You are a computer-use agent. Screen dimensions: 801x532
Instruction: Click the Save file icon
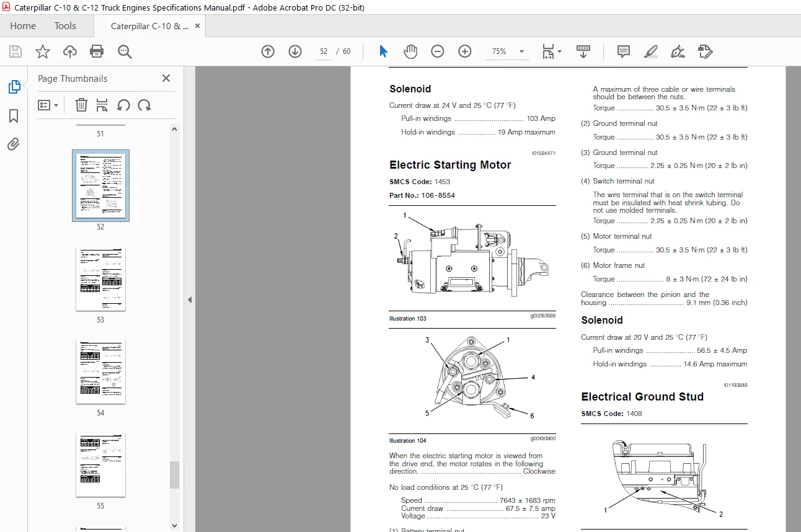(15, 51)
